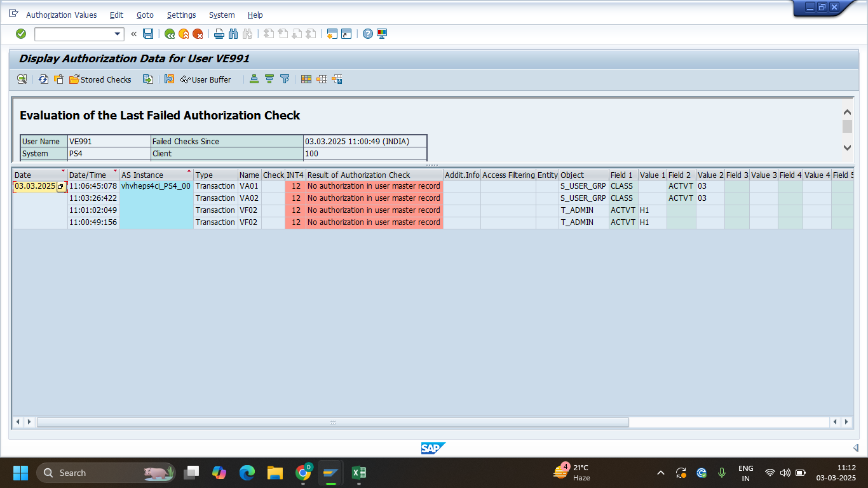Click the Save disk icon
Viewport: 868px width, 488px height.
pos(148,34)
